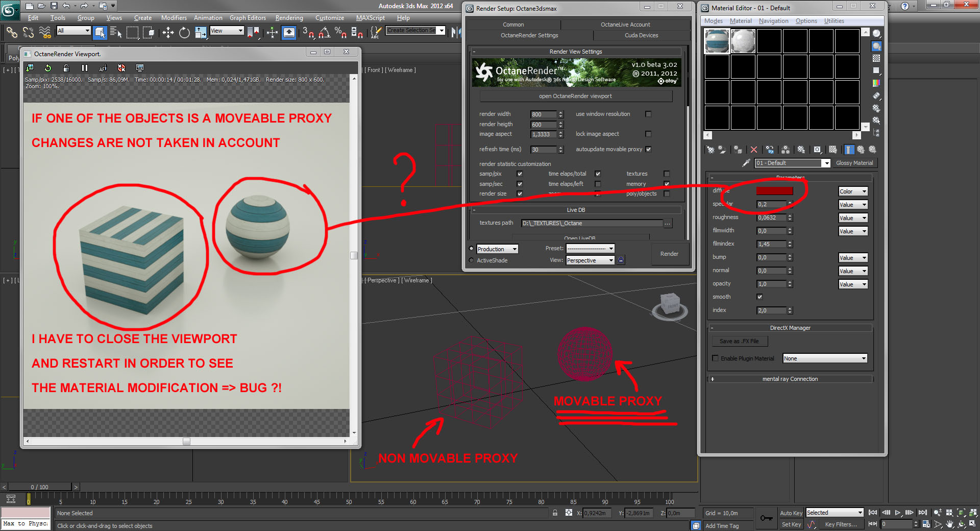Toggle Backlight icon in Material Editor
The image size is (980, 531).
point(876,46)
